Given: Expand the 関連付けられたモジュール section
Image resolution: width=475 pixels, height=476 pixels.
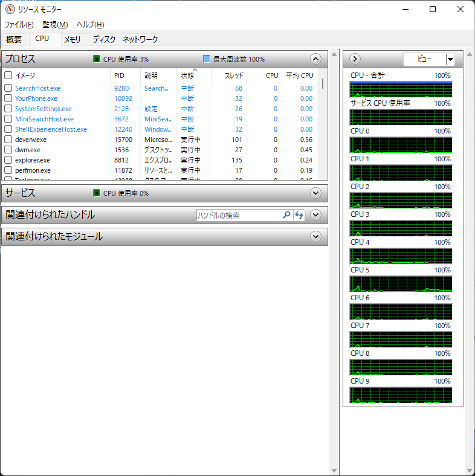Looking at the screenshot, I should tap(315, 237).
